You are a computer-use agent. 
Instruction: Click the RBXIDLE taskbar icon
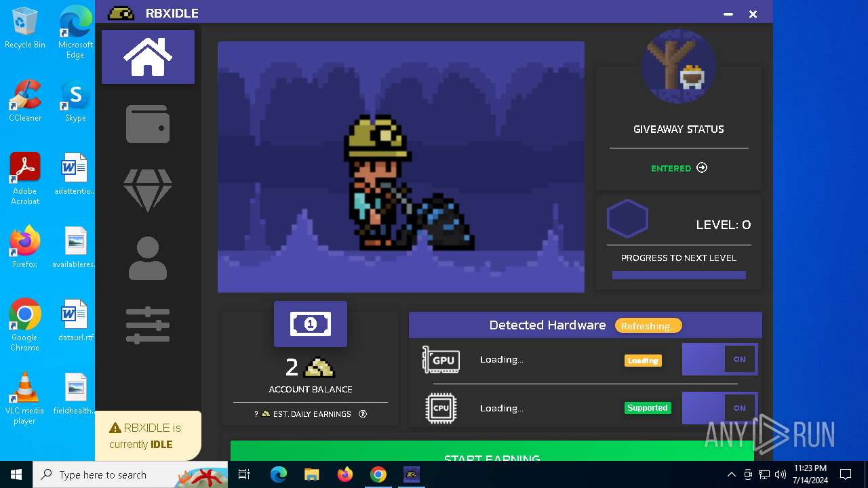pos(412,474)
